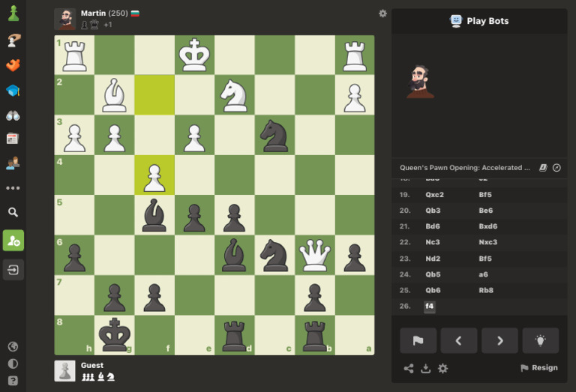Open the News newspaper icon
This screenshot has height=392, width=576.
[13, 139]
